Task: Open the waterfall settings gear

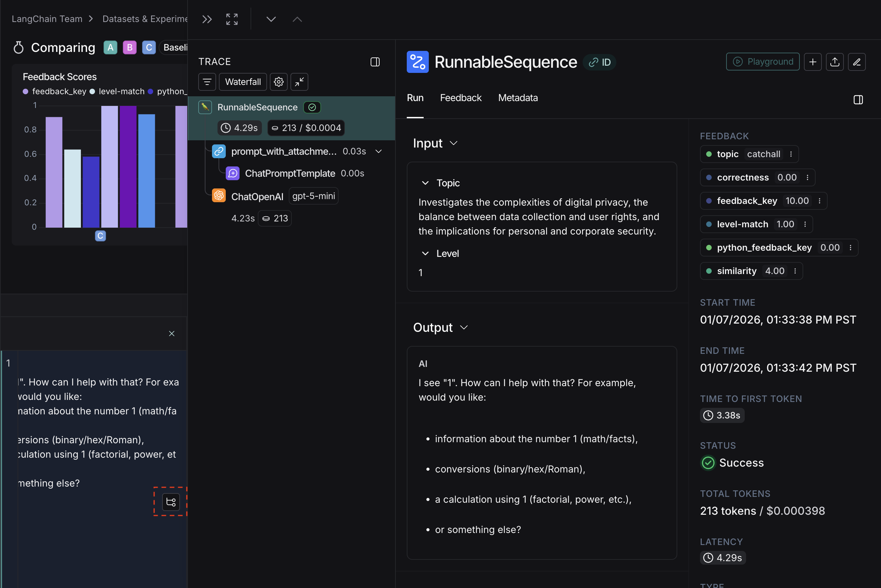Action: 278,82
